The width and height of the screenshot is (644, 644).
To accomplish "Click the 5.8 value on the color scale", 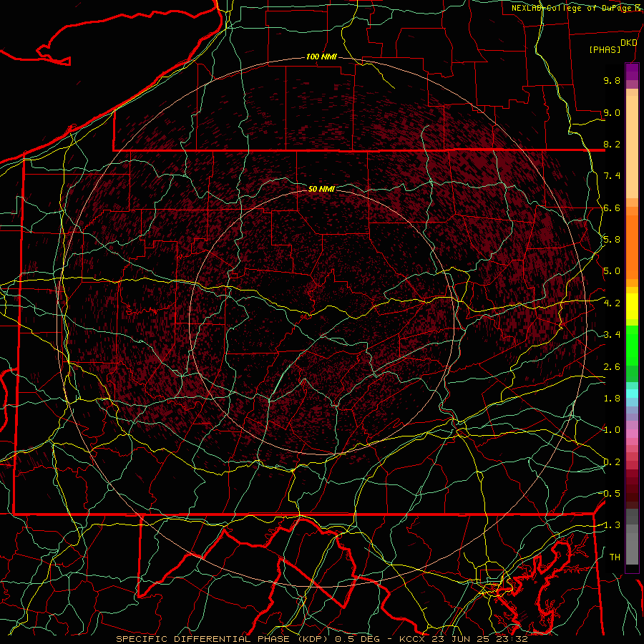I will tap(612, 240).
